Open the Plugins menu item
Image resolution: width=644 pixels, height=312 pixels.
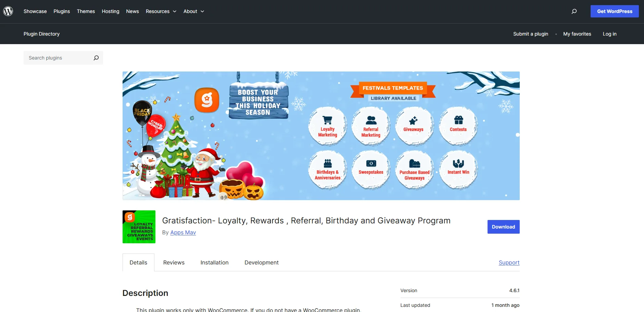point(62,11)
